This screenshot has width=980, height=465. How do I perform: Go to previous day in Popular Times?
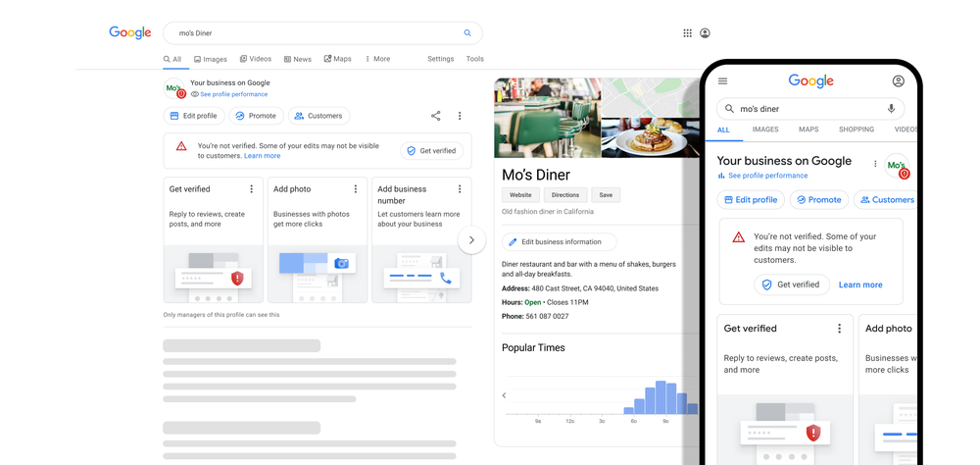[x=505, y=395]
